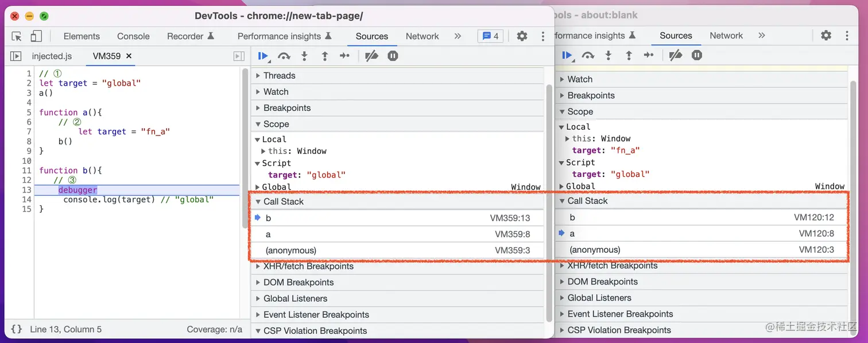Select the inspect element icon in front DevTools
The height and width of the screenshot is (343, 868).
[17, 36]
